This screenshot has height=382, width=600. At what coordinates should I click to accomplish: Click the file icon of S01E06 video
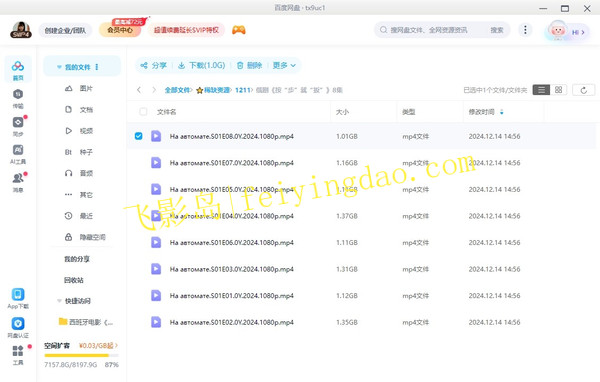[x=156, y=242]
